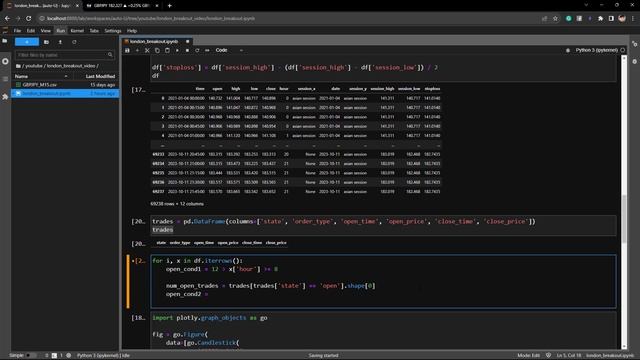Refresh the file browser list
This screenshot has width=640, height=360.
pos(74,42)
